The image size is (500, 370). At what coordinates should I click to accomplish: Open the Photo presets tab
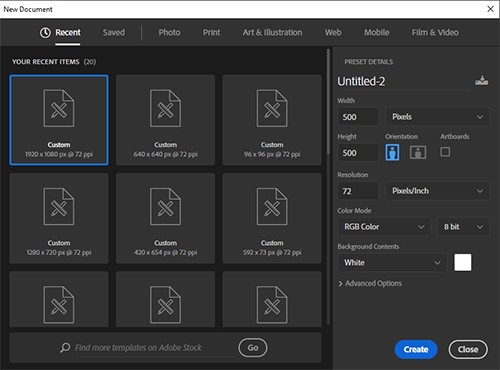point(169,32)
